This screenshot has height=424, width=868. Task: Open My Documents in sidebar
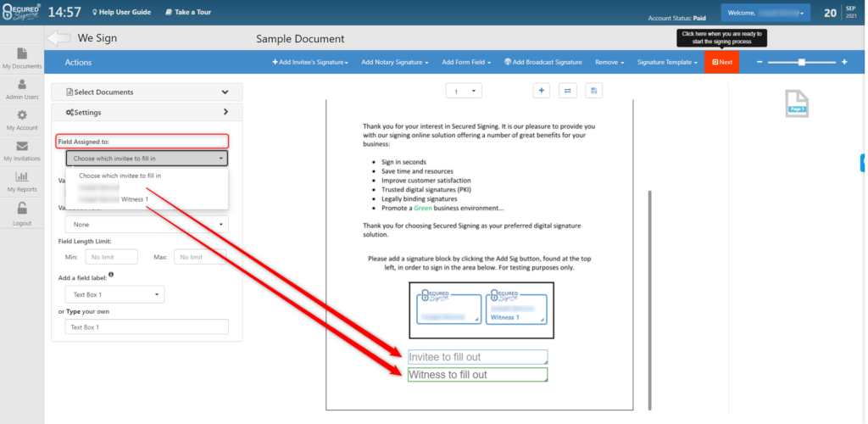click(22, 59)
